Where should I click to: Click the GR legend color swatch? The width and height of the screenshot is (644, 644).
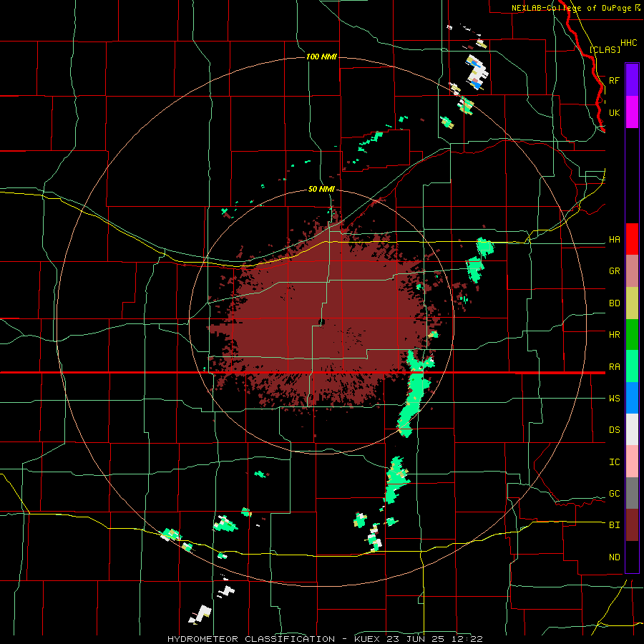[632, 271]
